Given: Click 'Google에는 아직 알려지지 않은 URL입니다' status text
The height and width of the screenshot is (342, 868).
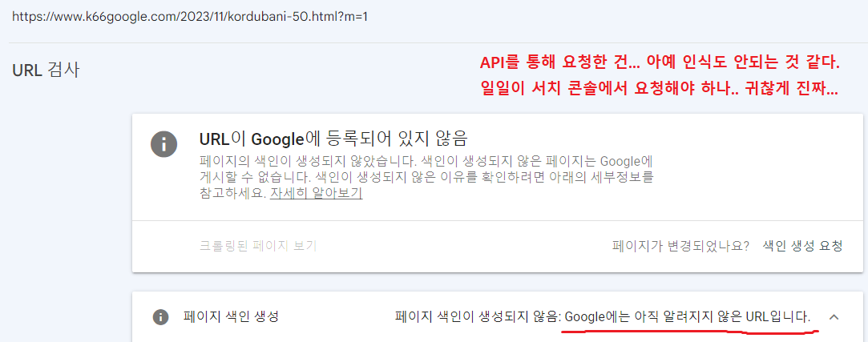Looking at the screenshot, I should click(688, 317).
